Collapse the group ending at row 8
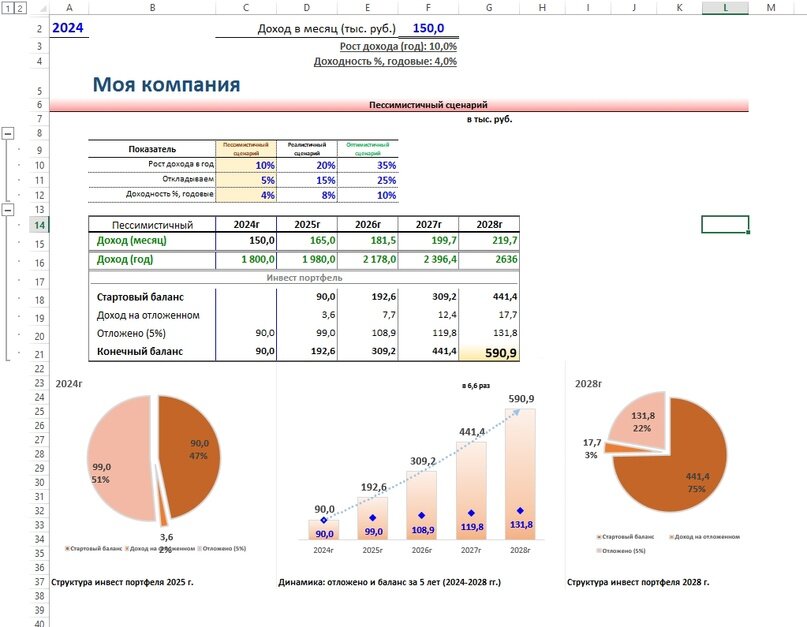Viewport: 807px width, 627px height. point(8,133)
